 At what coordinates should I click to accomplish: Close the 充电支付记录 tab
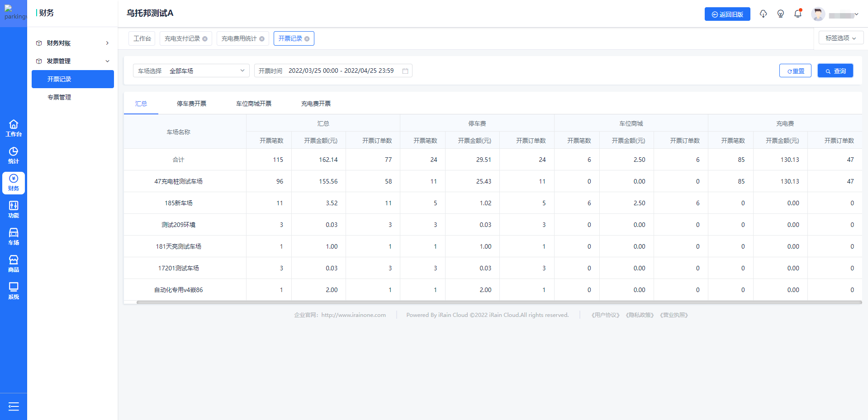pyautogui.click(x=205, y=39)
